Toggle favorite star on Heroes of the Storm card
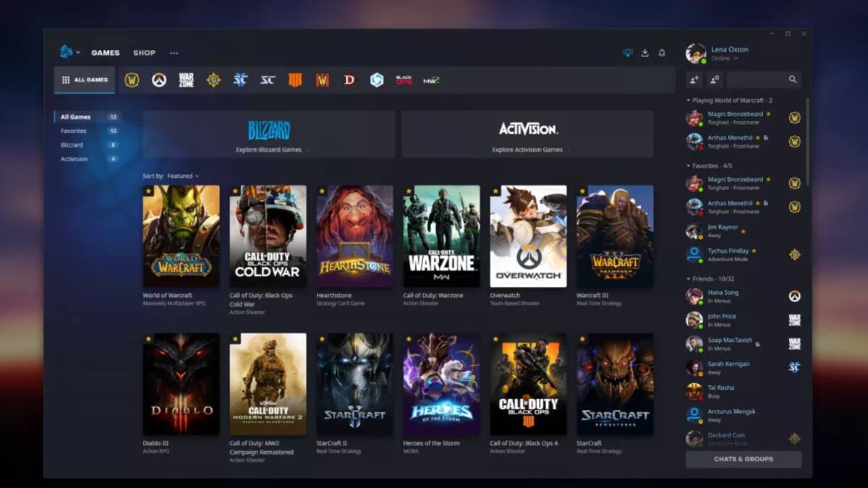Screen dimensions: 868x488 click(x=409, y=339)
